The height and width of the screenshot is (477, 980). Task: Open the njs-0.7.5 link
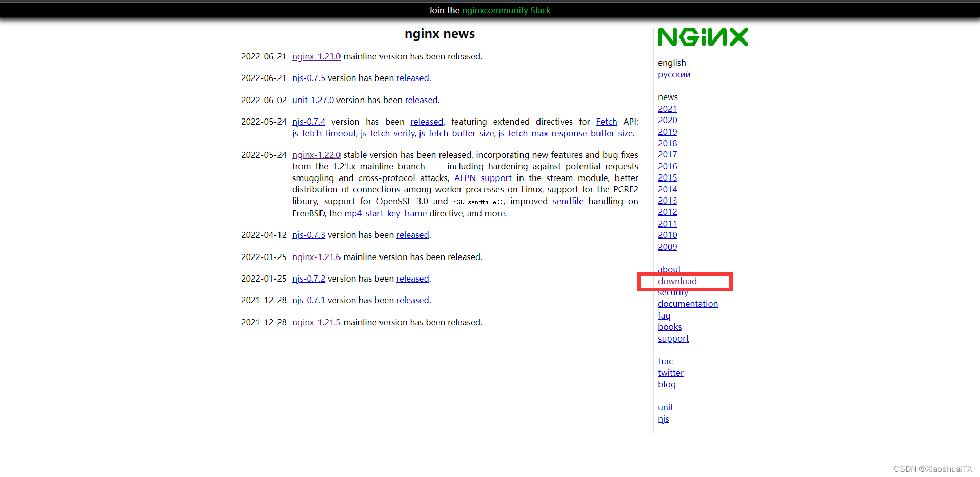(x=309, y=78)
